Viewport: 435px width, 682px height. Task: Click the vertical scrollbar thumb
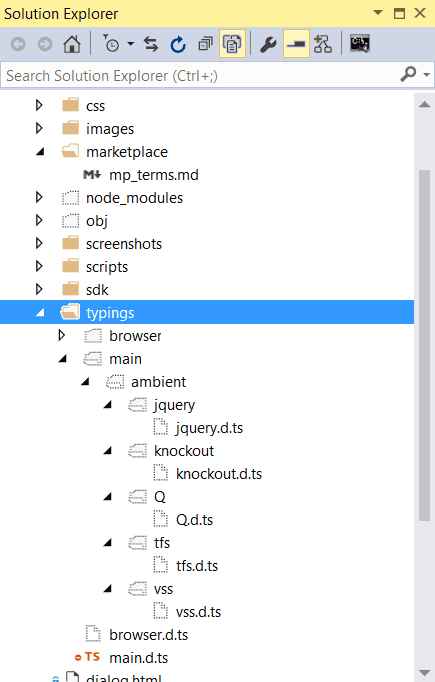point(425,345)
